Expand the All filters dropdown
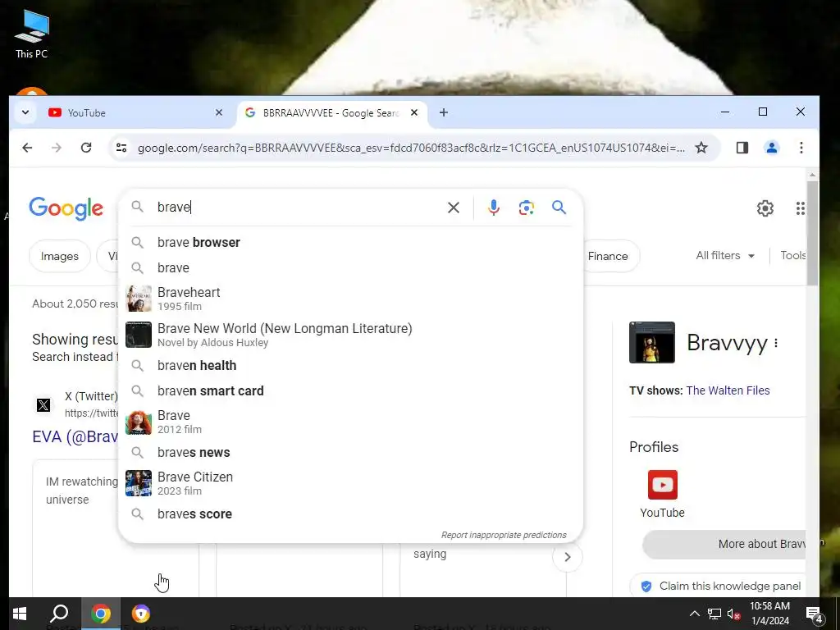Image resolution: width=840 pixels, height=630 pixels. [725, 256]
